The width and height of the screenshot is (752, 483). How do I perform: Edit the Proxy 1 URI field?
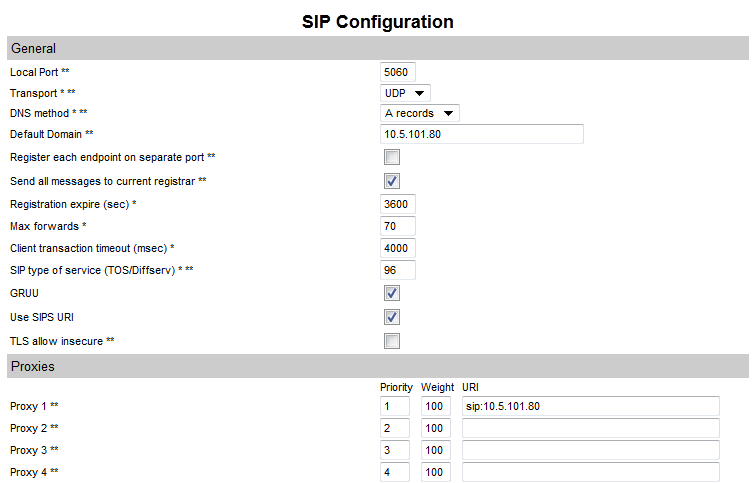(590, 406)
